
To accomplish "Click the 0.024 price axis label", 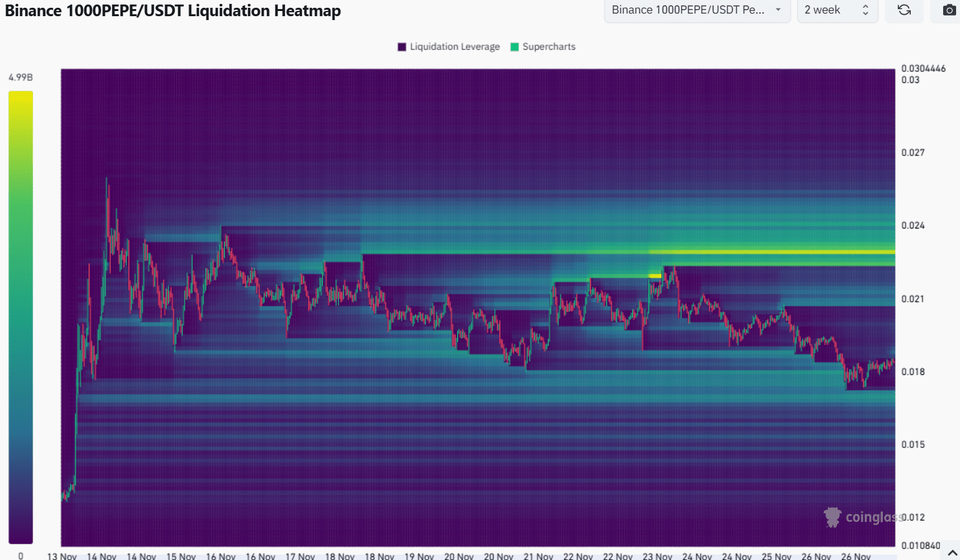I will 913,225.
